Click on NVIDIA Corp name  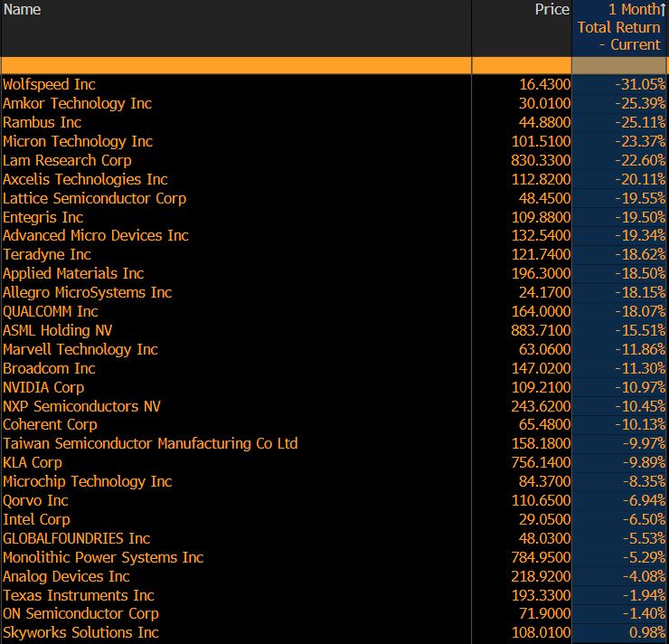(x=43, y=387)
